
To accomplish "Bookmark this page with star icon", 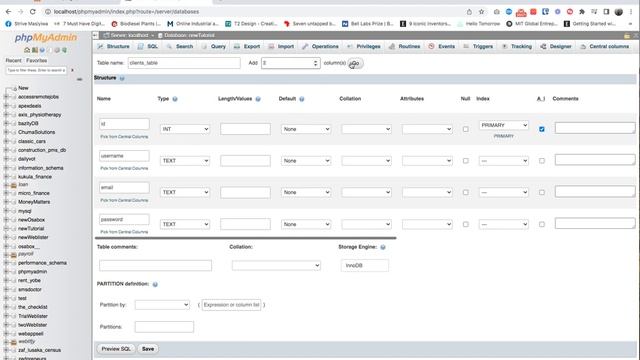I will click(481, 12).
